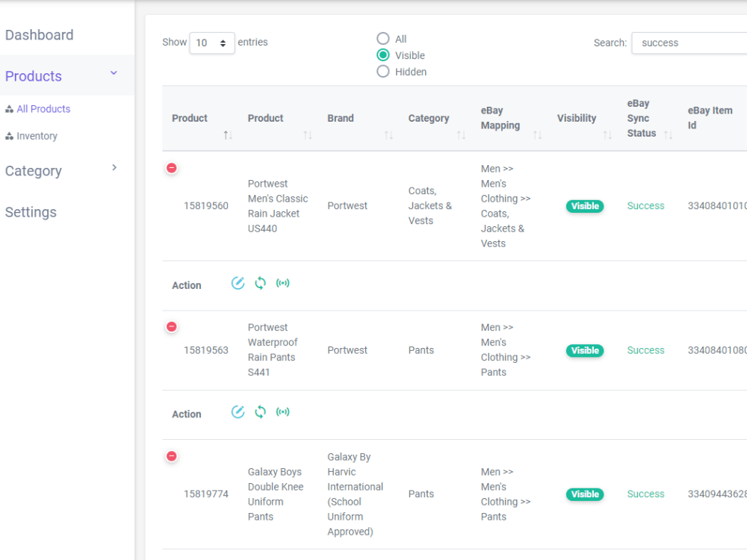
Task: Edit the Portwest Waterproof Rain Pants product
Action: [238, 412]
